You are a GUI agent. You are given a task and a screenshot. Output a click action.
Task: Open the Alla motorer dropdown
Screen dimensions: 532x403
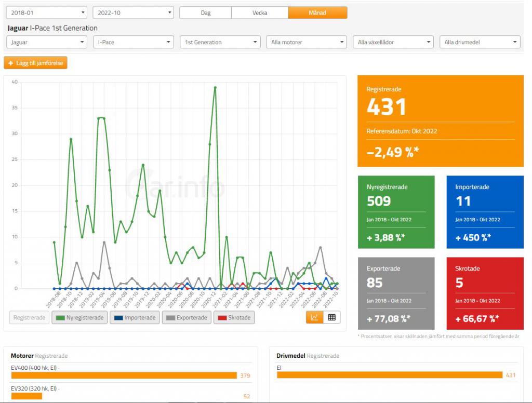coord(307,42)
